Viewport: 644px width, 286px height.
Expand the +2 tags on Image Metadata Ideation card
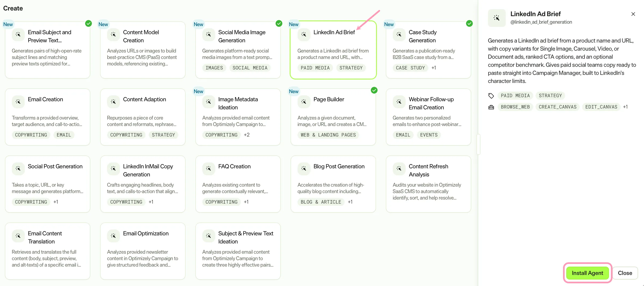click(247, 135)
